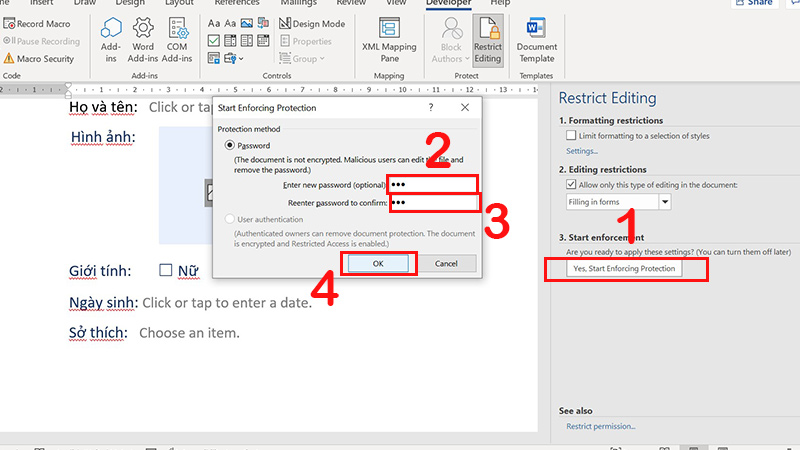Open COM Add-ins dialog

pos(177,40)
